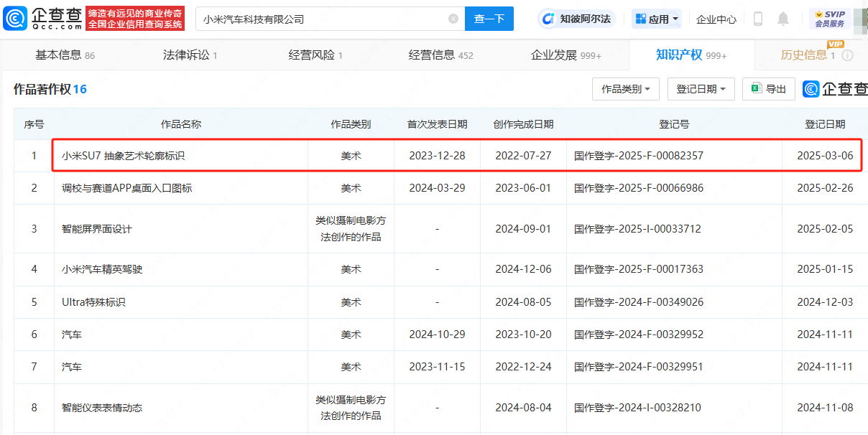Open the 历史信息 VIP tab

808,55
